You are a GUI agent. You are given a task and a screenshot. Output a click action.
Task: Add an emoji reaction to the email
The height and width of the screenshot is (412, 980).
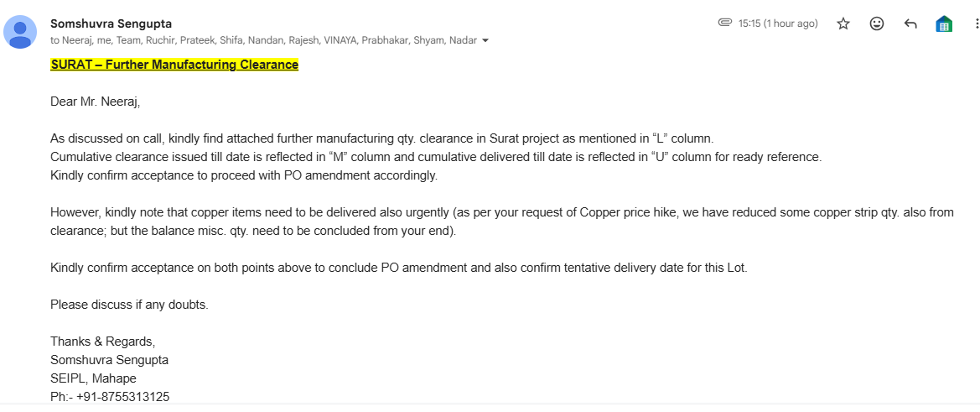pyautogui.click(x=877, y=23)
